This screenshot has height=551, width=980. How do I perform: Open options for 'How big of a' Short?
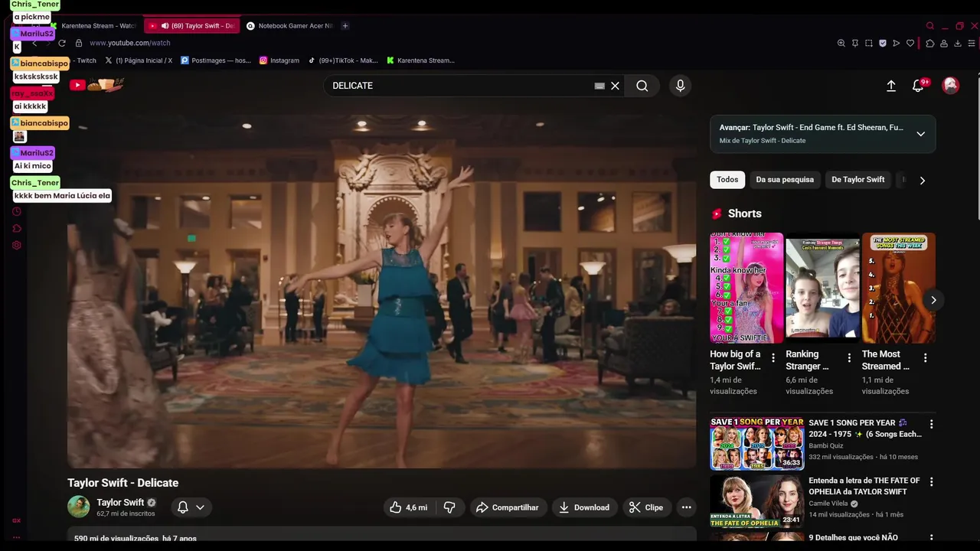point(773,358)
